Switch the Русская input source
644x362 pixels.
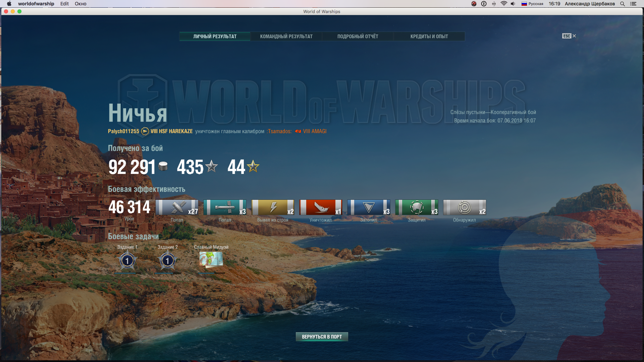[x=532, y=4]
